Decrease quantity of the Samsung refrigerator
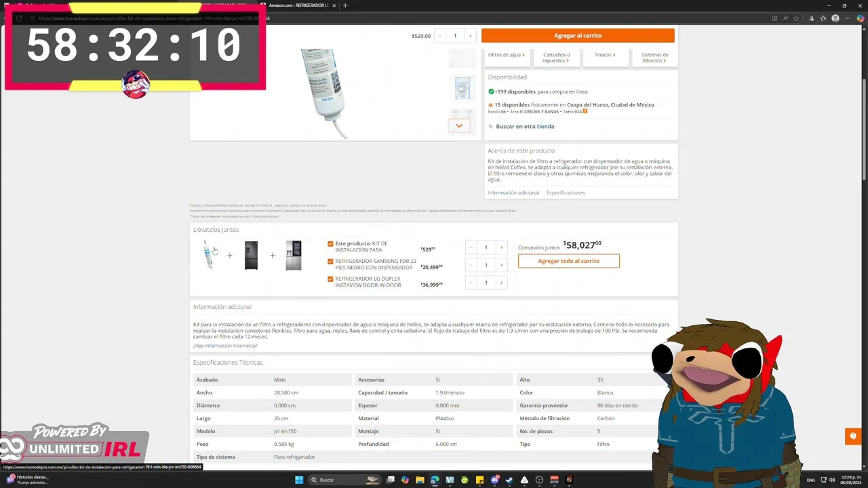This screenshot has width=868, height=488. pos(471,265)
